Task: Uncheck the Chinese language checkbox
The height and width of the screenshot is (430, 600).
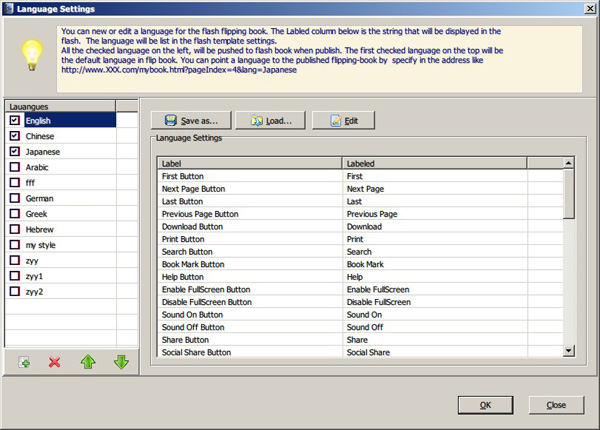Action: pyautogui.click(x=15, y=136)
